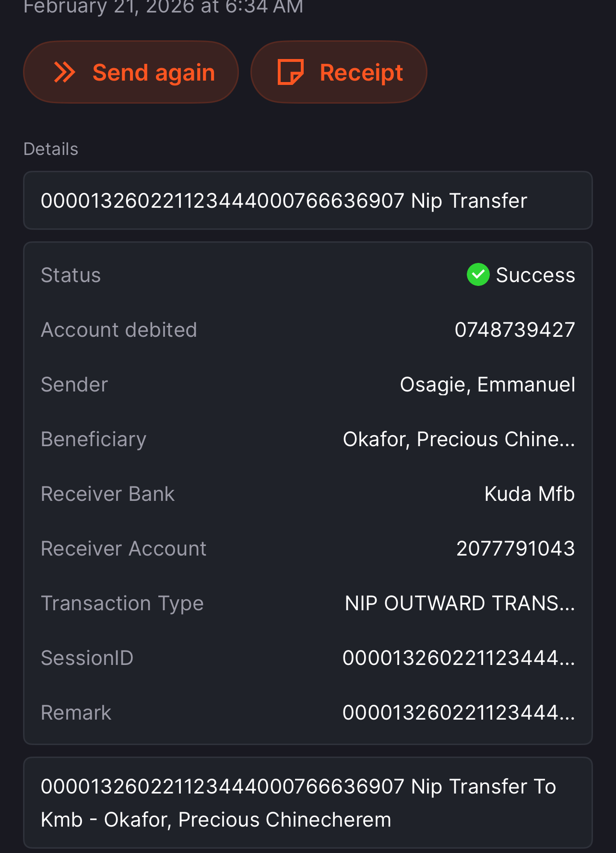Tap the account debited number 0748739427

tap(514, 330)
